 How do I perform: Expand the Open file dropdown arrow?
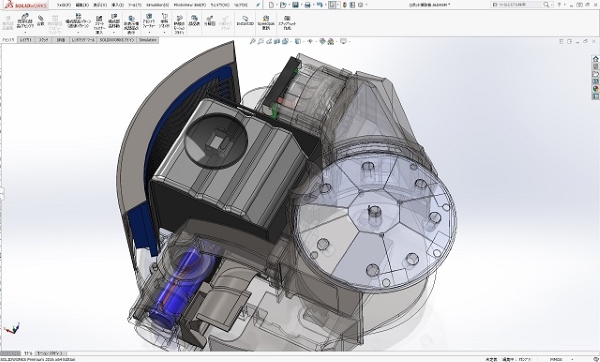pyautogui.click(x=288, y=5)
